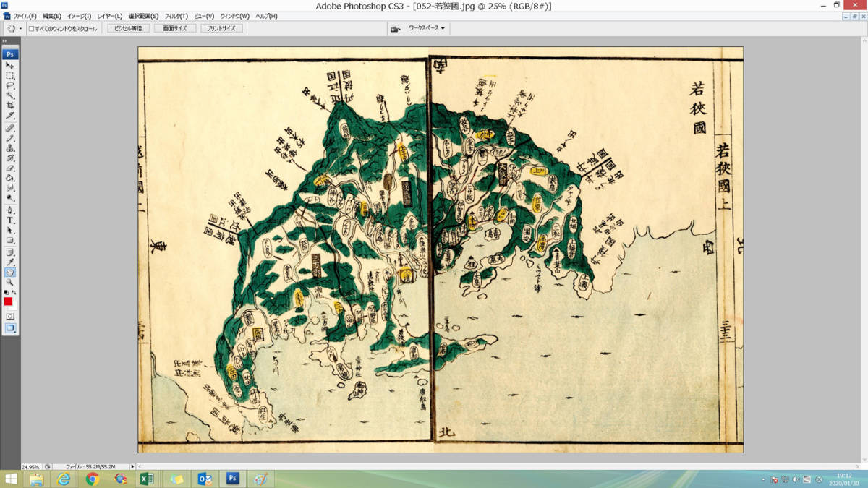Select the Type tool
Image resolution: width=868 pixels, height=488 pixels.
10,221
